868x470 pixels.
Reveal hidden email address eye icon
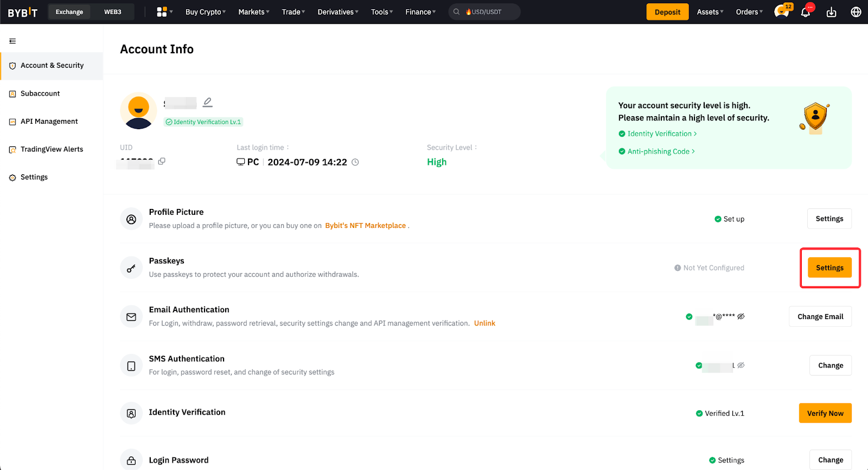coord(741,316)
